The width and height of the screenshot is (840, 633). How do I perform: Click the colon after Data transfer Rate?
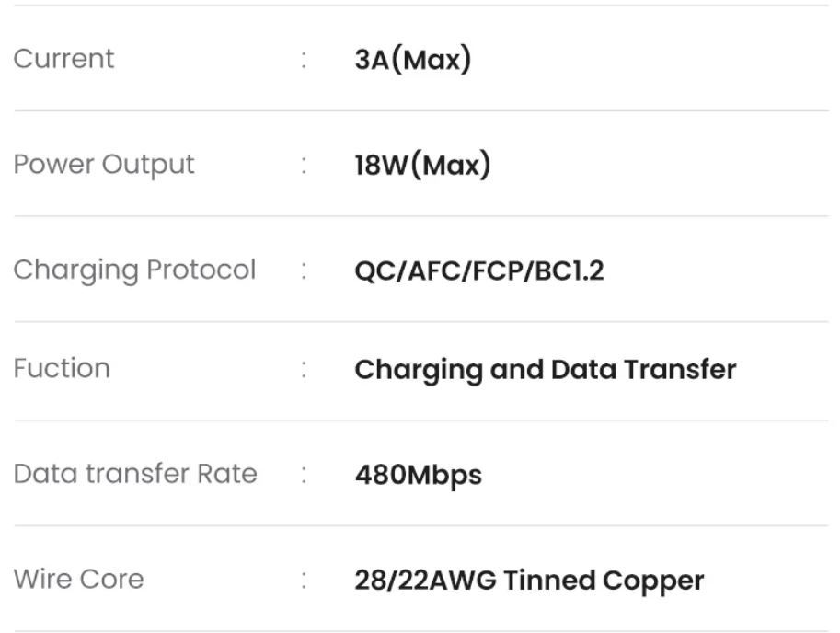point(304,475)
